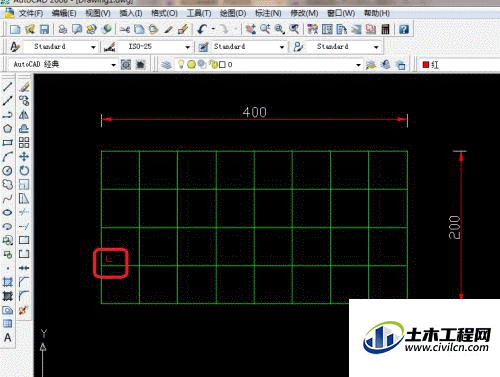Expand the multileader style Standard dropdown
500x377 pixels.
click(x=376, y=47)
